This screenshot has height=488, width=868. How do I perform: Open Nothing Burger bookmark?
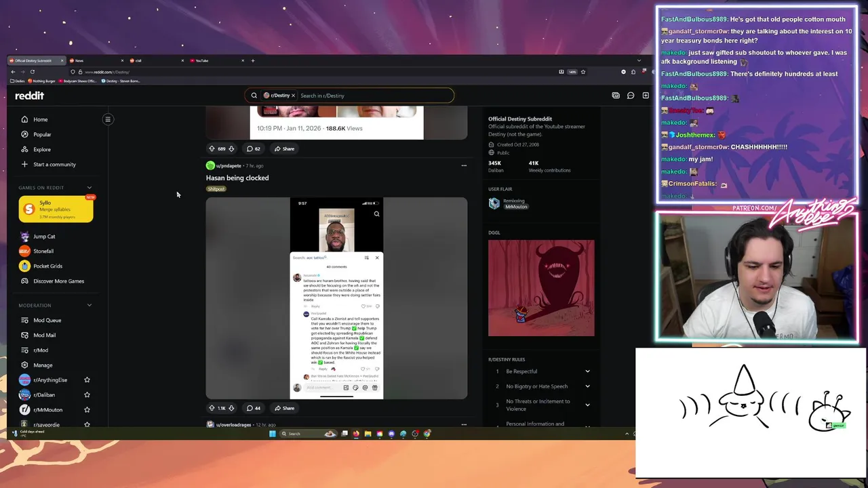pos(42,81)
